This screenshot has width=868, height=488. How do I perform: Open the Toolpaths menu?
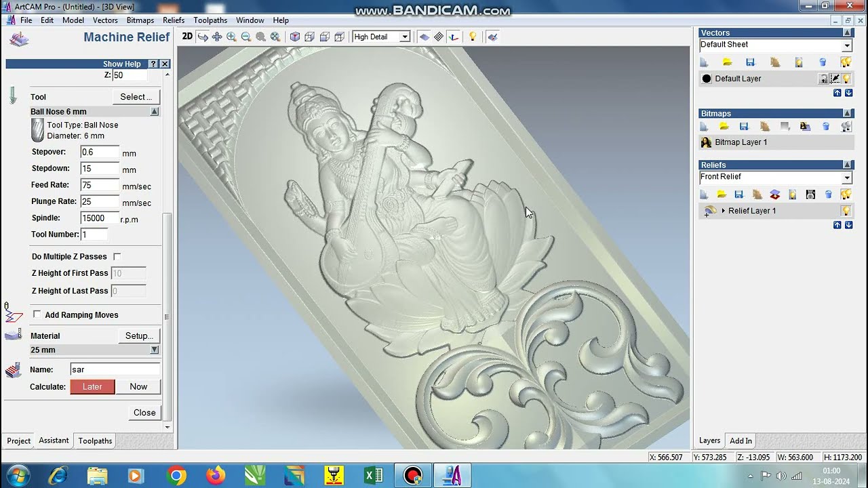coord(210,20)
